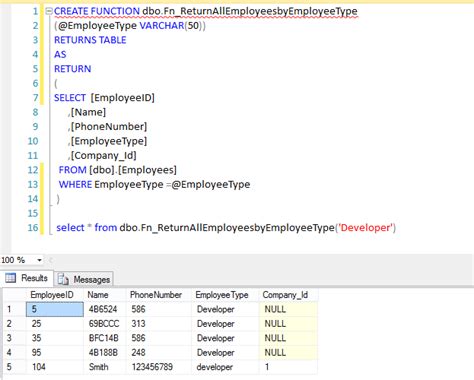Click the SELECT keyword on line 7
The width and height of the screenshot is (474, 380).
pyautogui.click(x=70, y=98)
